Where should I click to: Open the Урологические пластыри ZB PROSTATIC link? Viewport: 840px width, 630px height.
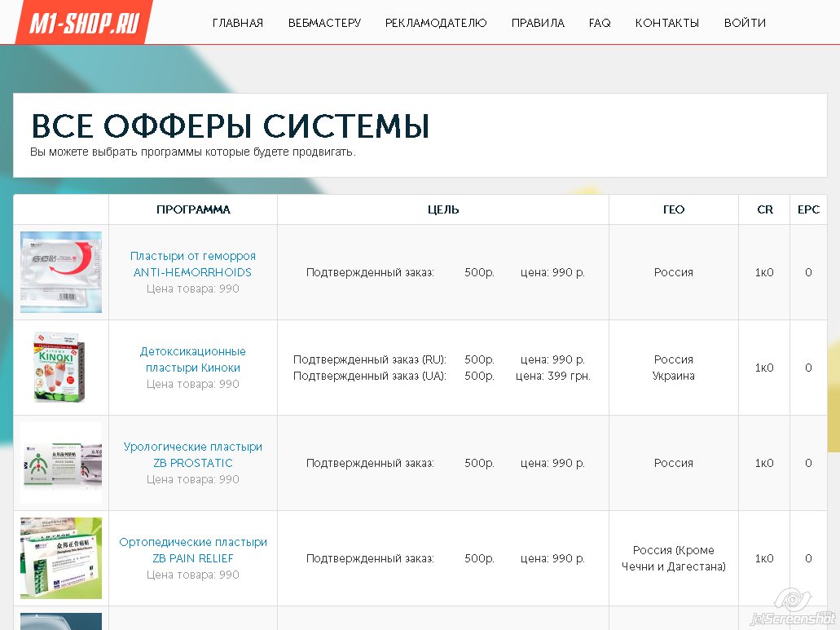click(x=193, y=455)
